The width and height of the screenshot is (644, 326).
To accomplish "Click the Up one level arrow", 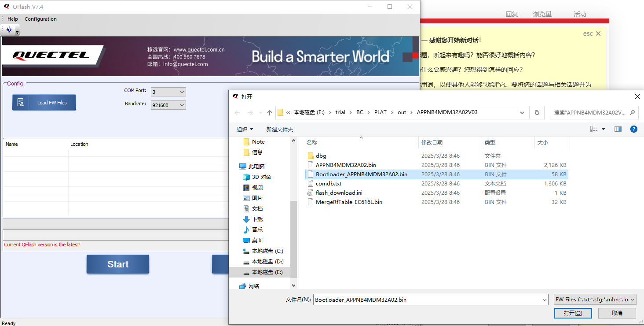I will coord(270,112).
